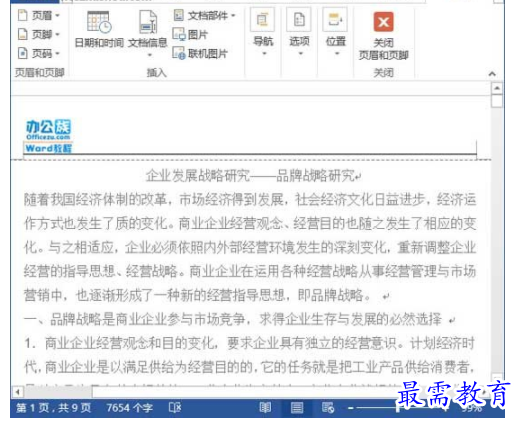519x425 pixels.
Task: Open the 页眉 header dropdown
Action: (x=39, y=15)
